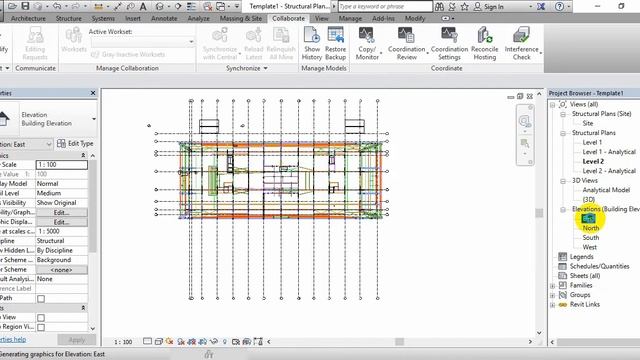The height and width of the screenshot is (360, 640).
Task: Collapse Structural Plans (Site) node
Action: click(x=563, y=114)
